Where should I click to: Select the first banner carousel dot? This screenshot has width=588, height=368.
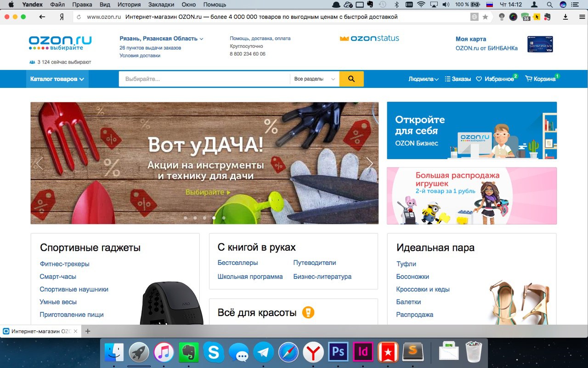click(185, 218)
